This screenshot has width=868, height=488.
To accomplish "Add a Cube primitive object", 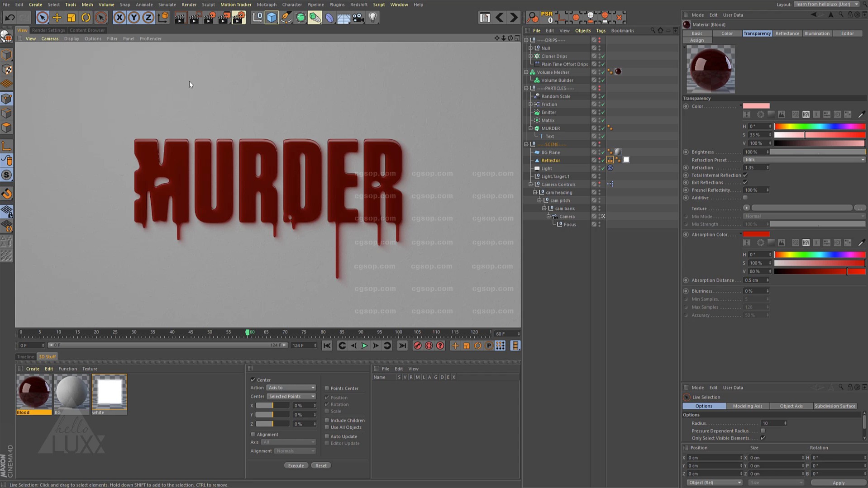I will (x=272, y=18).
